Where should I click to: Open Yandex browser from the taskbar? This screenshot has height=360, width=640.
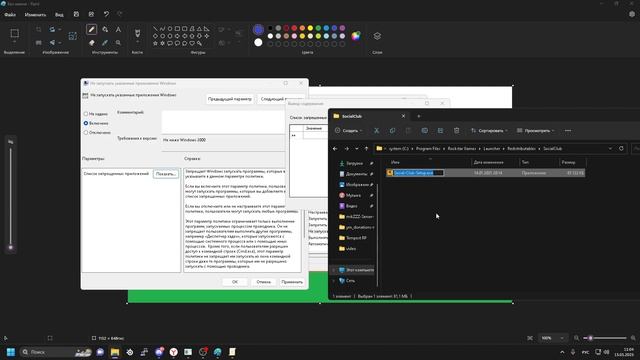point(173,352)
